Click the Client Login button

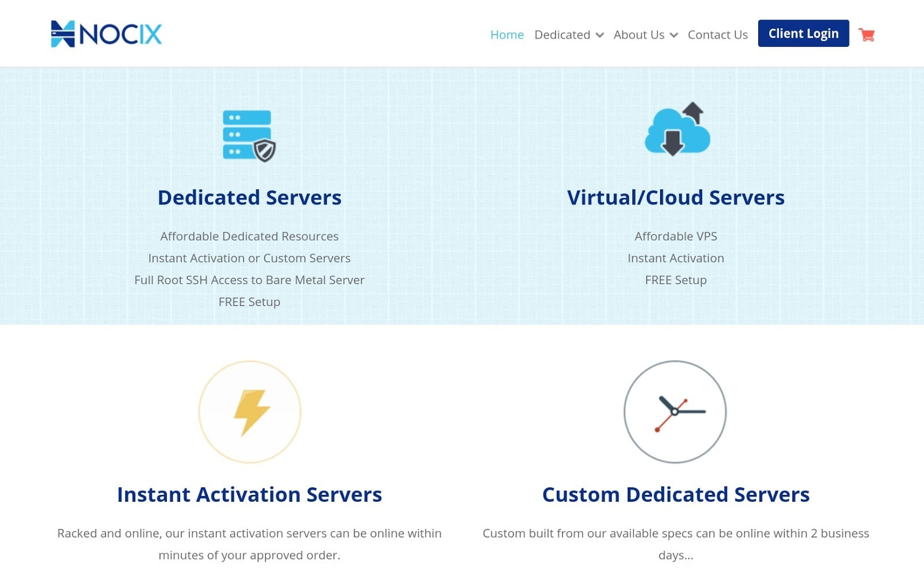pyautogui.click(x=803, y=33)
